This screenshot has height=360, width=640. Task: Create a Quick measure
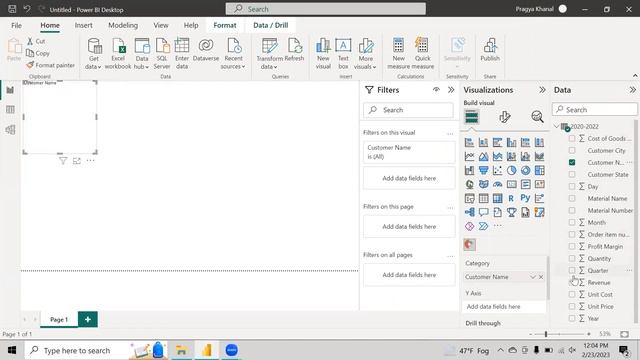[x=422, y=53]
